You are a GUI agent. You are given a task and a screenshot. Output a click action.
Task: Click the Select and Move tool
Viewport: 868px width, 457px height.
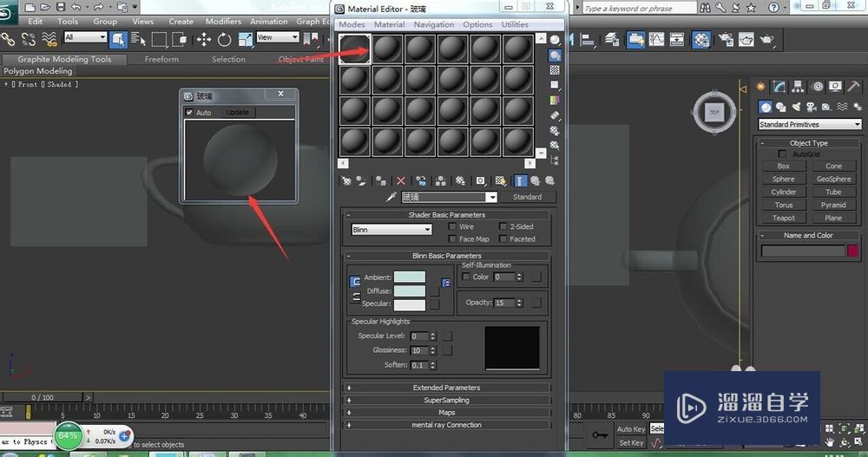click(x=204, y=39)
